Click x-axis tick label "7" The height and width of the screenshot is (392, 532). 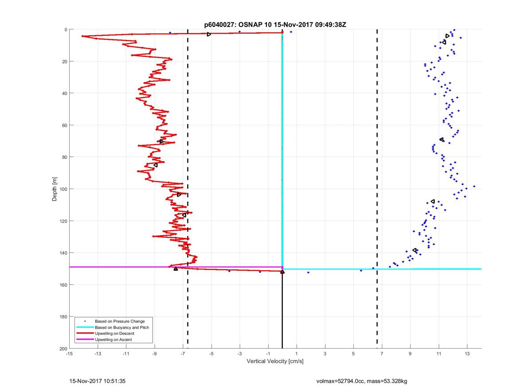[382, 354]
